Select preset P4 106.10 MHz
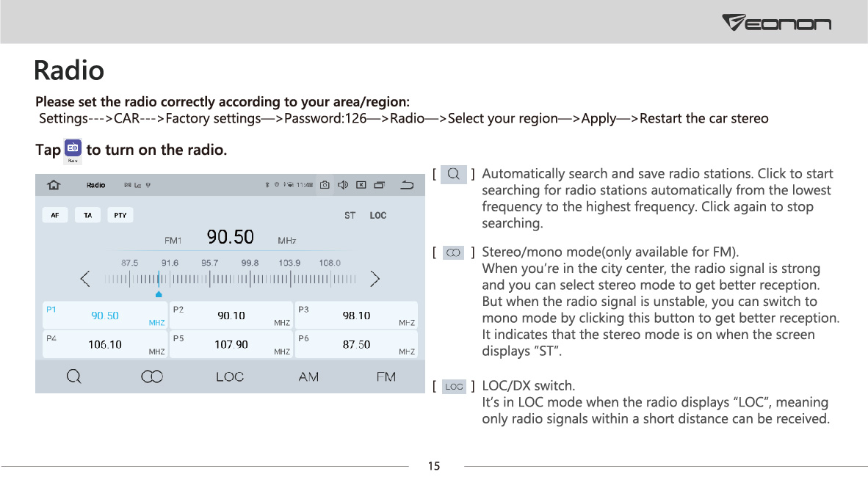The width and height of the screenshot is (868, 477). coord(104,344)
